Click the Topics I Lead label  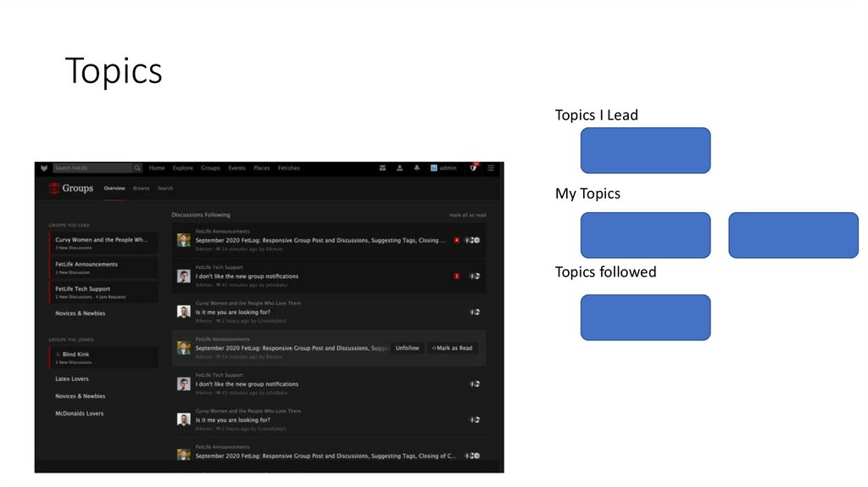click(597, 115)
